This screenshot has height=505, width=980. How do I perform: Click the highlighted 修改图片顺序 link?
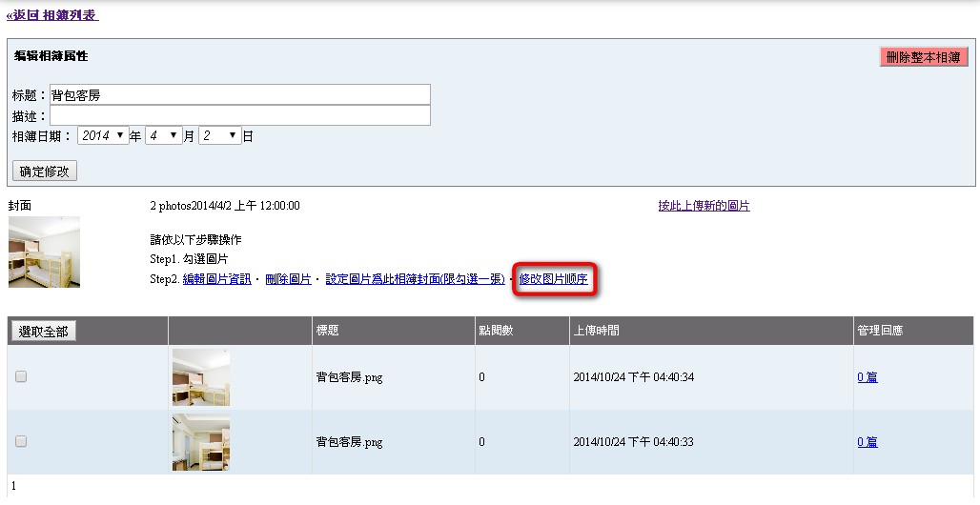point(553,279)
